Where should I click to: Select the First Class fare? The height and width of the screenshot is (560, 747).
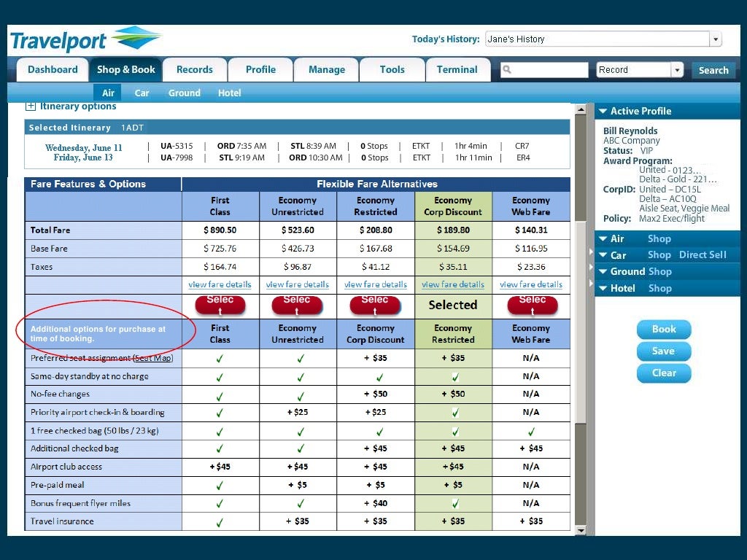pos(220,306)
